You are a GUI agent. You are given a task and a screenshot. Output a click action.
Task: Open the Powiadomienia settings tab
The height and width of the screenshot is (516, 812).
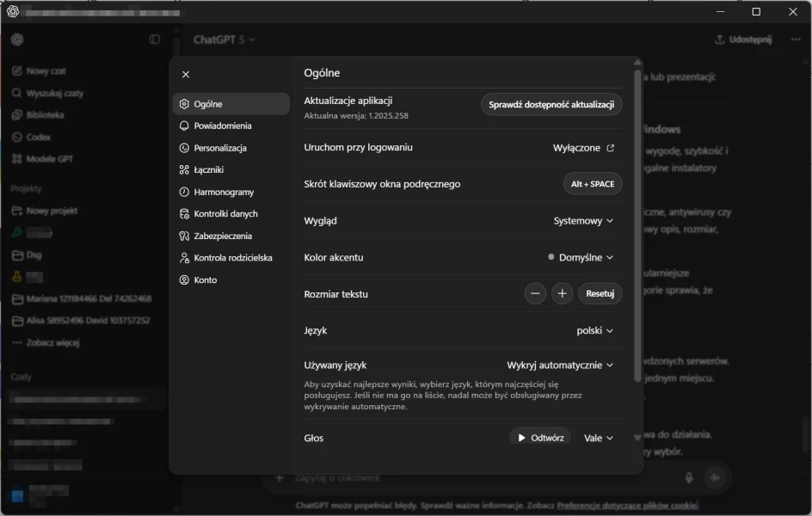coord(222,126)
